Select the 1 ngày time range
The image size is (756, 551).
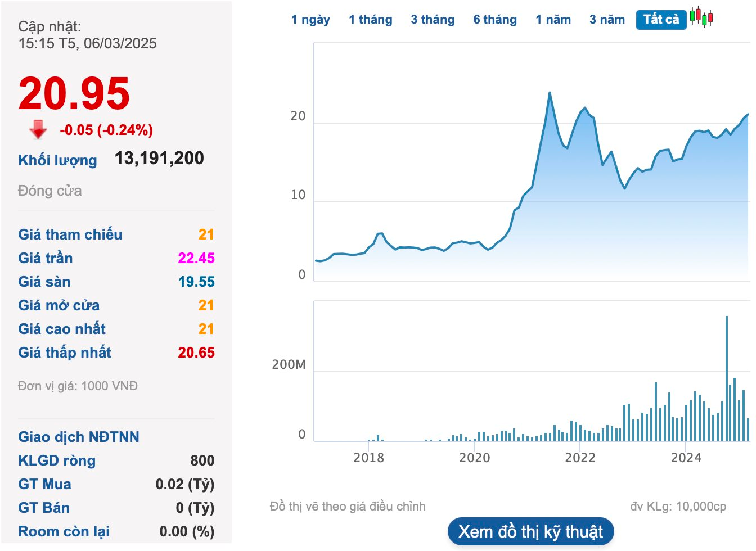coord(310,20)
